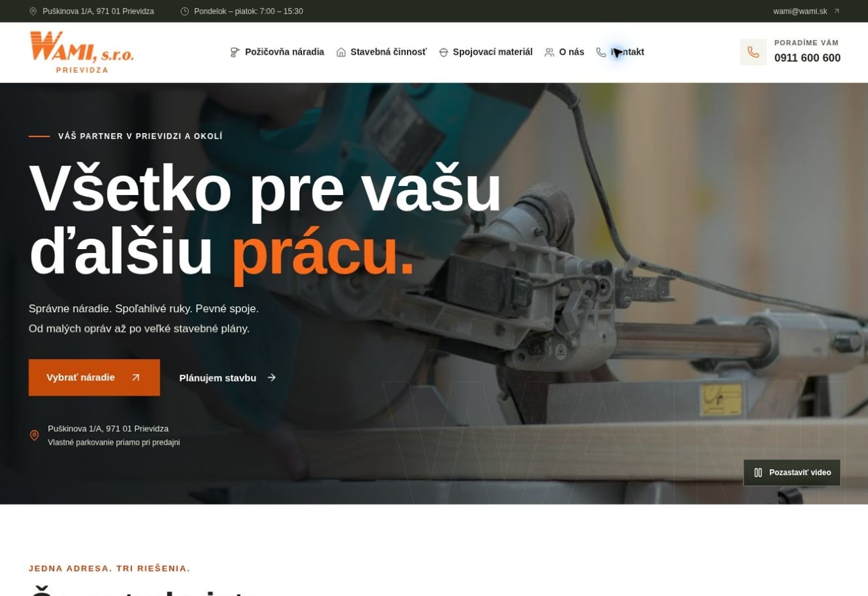The width and height of the screenshot is (868, 596).
Task: Click the drill icon beside Požičovňa náradia
Action: (235, 52)
